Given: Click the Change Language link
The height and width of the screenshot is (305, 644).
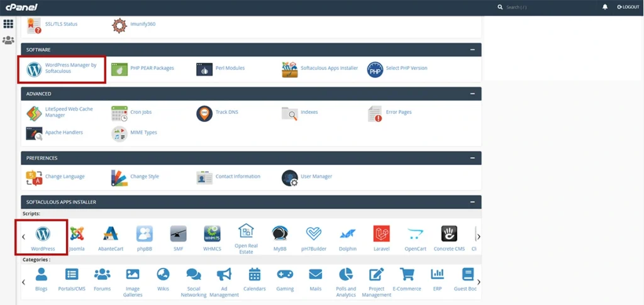Looking at the screenshot, I should point(65,177).
